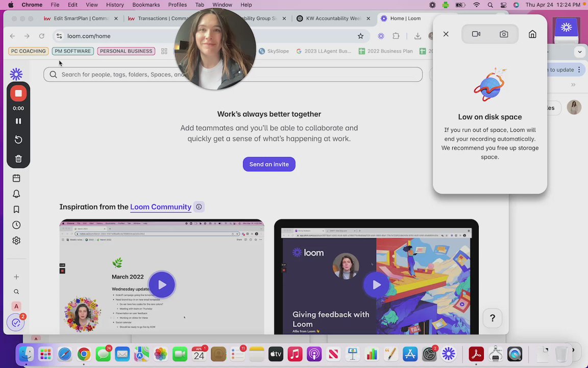Open PM SOFTWARE bookmark folder
588x368 pixels.
(x=73, y=51)
